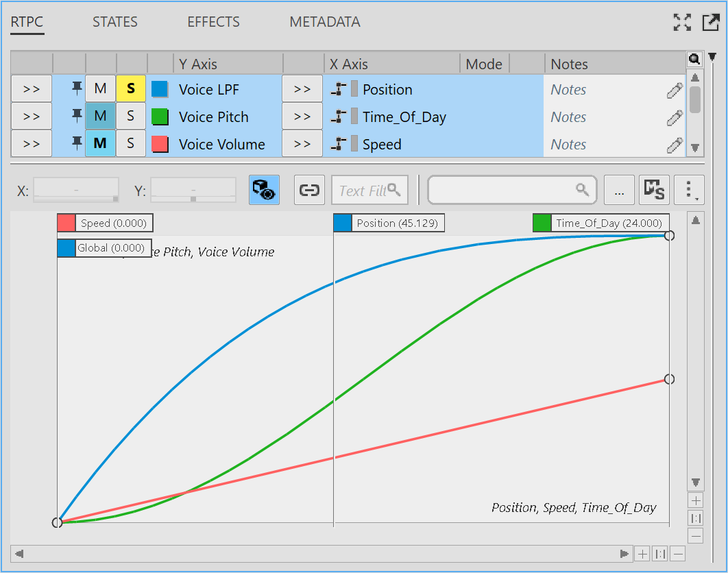Click the link curves chain icon
Image resolution: width=728 pixels, height=573 pixels.
pos(309,190)
